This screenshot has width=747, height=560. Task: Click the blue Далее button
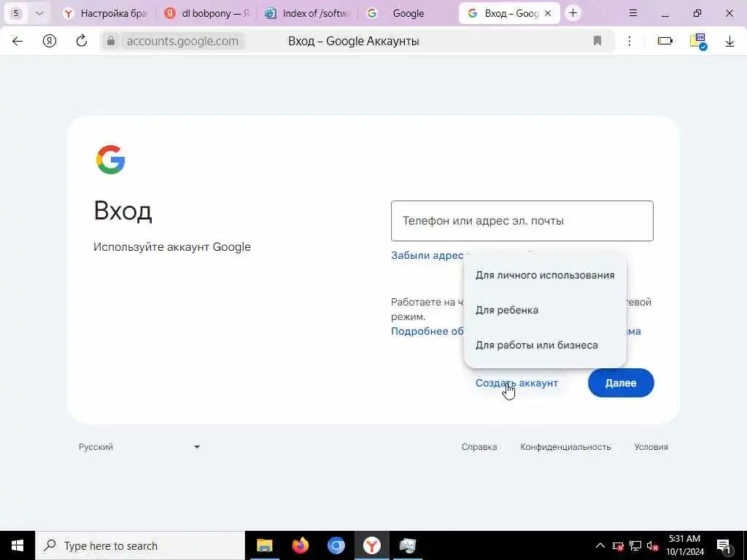pyautogui.click(x=621, y=383)
